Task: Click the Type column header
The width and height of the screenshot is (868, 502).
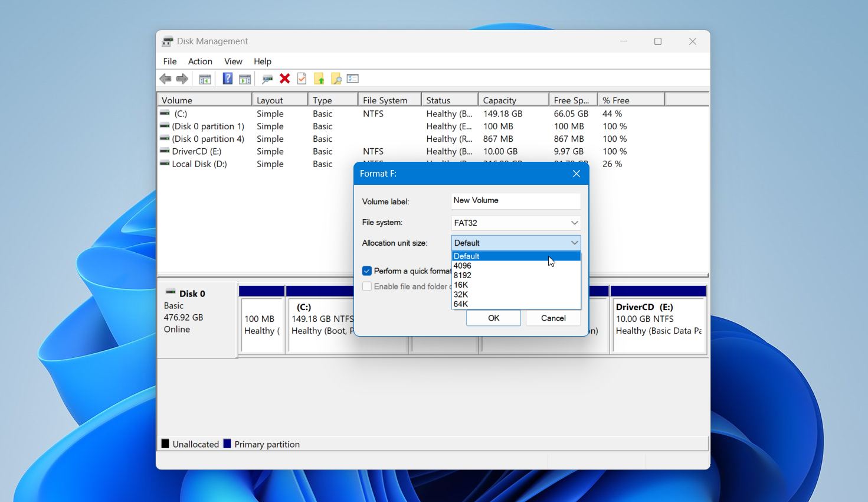Action: (333, 100)
